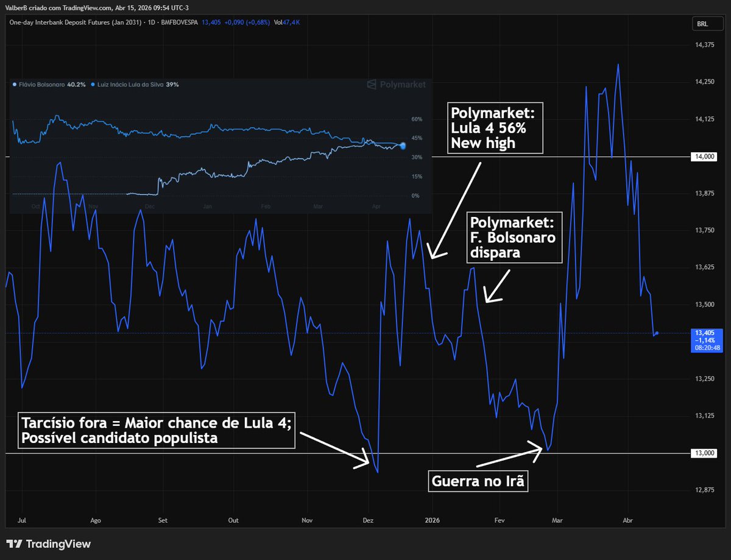Click the 14,000 price axis label
The width and height of the screenshot is (731, 560).
[704, 157]
